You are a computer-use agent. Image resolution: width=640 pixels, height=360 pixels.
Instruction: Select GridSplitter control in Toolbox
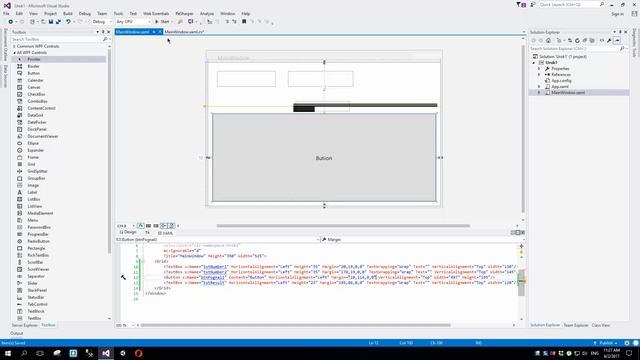[38, 171]
